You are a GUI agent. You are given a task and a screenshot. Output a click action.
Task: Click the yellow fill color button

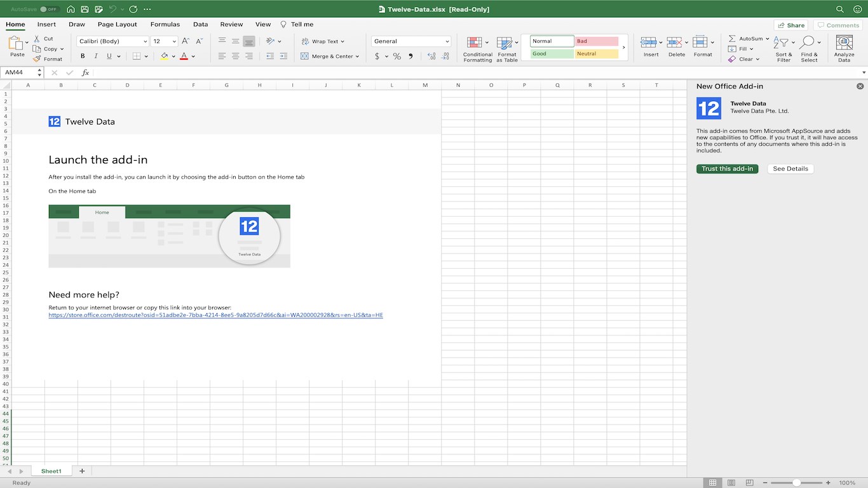[165, 56]
